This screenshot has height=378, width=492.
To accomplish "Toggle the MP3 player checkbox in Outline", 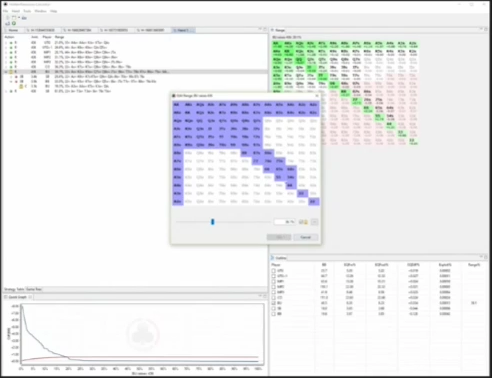I will [274, 292].
